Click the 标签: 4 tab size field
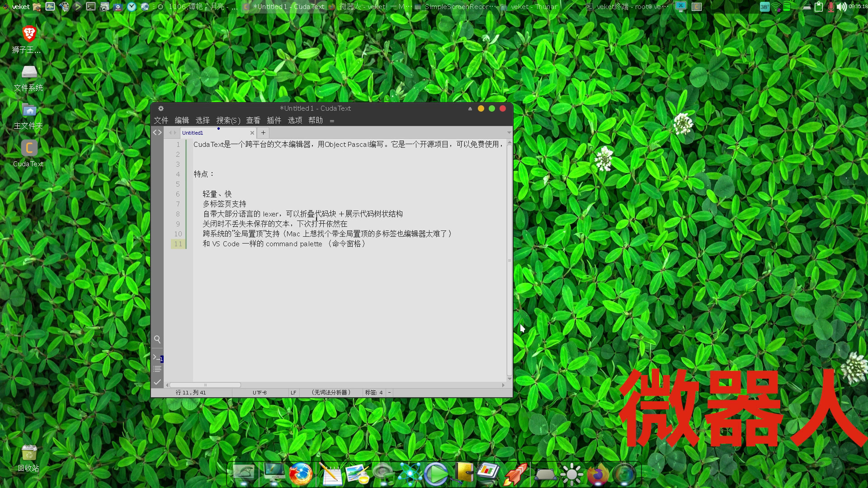868x488 pixels. [374, 393]
